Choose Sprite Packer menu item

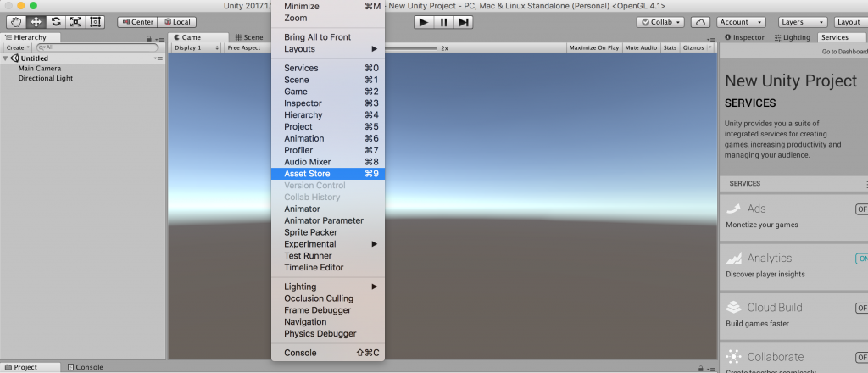[x=328, y=232]
